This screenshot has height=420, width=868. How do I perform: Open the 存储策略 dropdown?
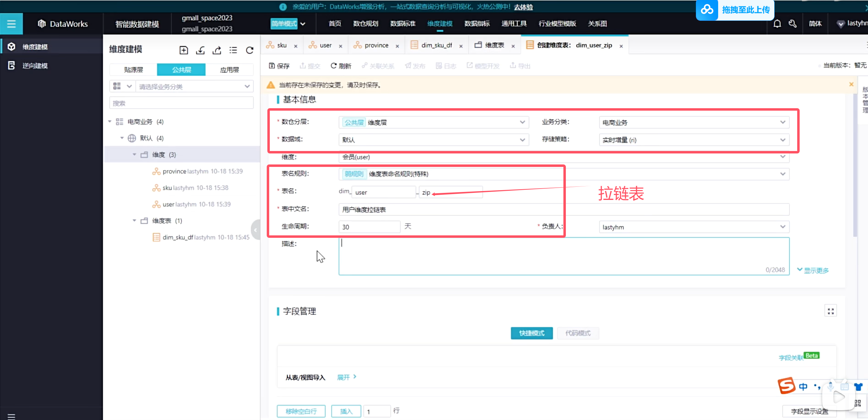693,140
